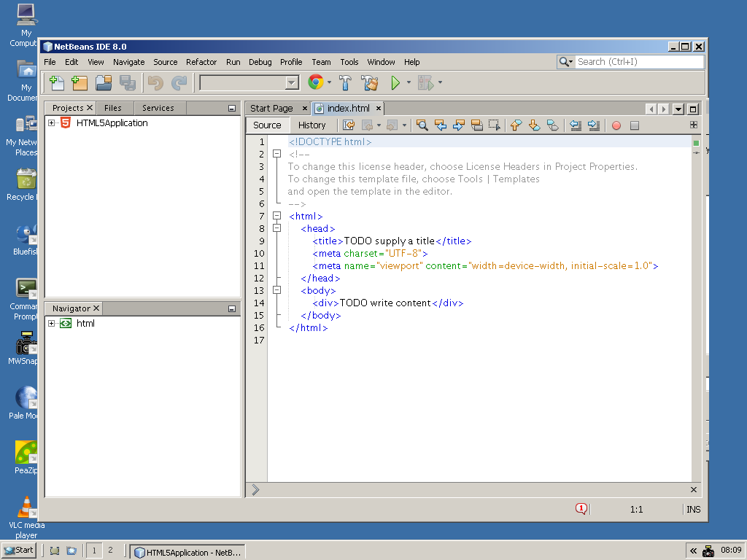
Task: Click the Open Project folder icon
Action: [x=104, y=83]
